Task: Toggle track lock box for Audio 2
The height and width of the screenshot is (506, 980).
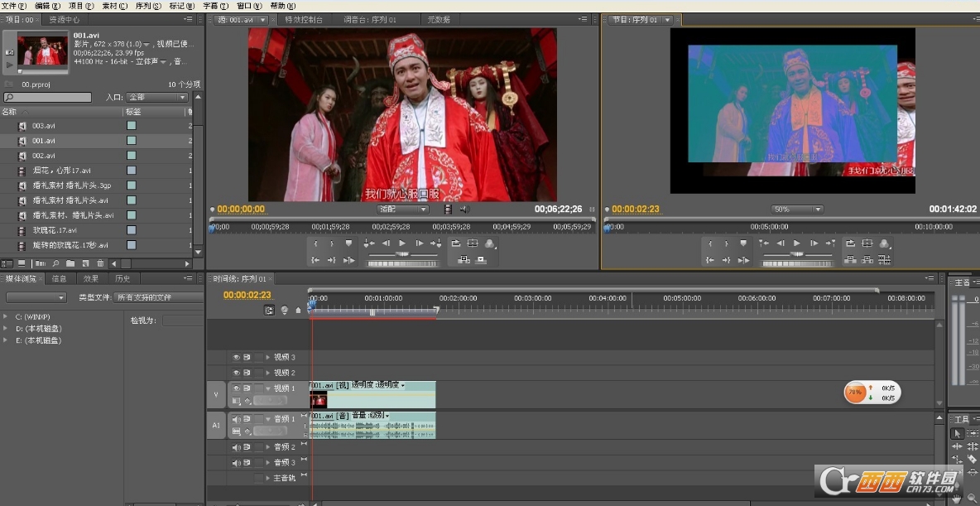Action: [x=259, y=447]
